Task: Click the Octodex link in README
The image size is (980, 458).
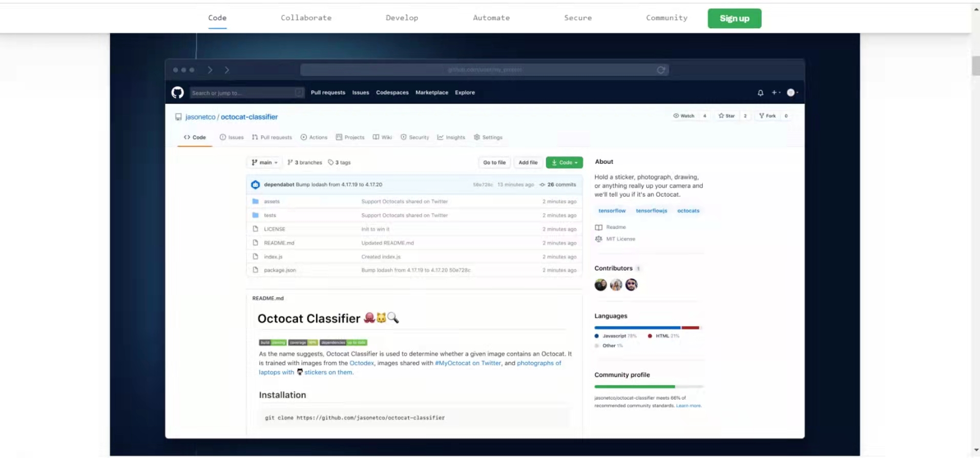Action: pyautogui.click(x=362, y=363)
